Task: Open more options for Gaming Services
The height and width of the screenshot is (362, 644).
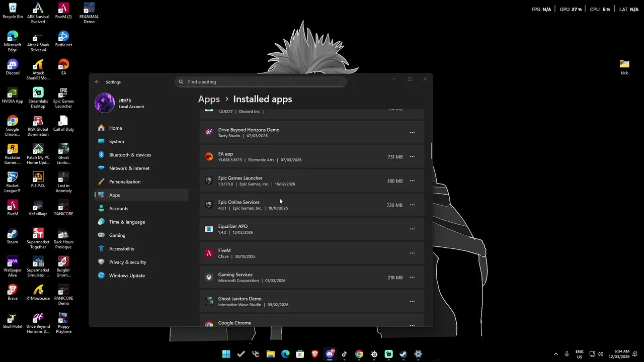Action: 412,278
